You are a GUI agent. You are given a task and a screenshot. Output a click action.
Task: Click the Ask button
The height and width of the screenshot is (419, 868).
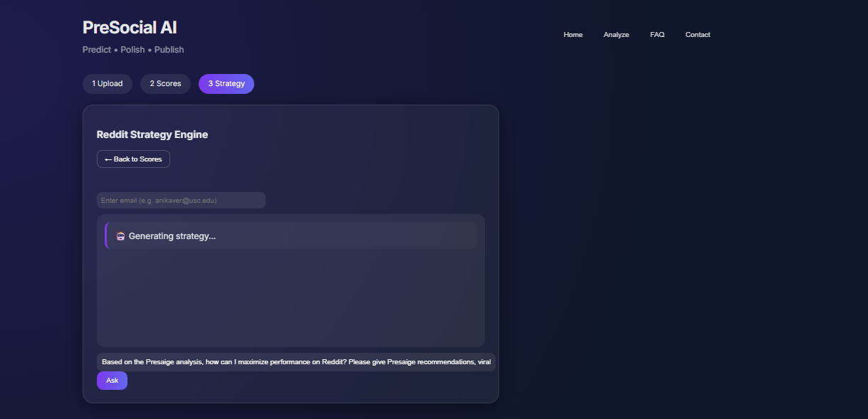[112, 381]
